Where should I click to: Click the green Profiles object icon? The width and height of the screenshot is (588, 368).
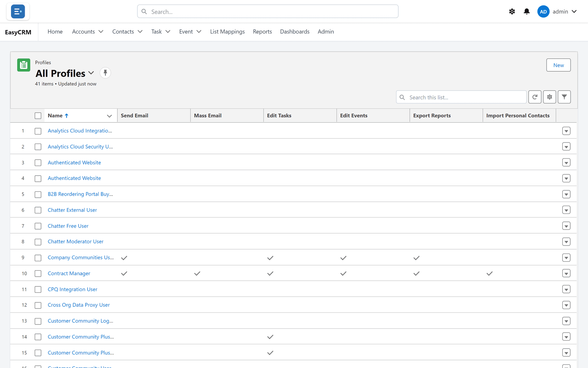[x=24, y=65]
